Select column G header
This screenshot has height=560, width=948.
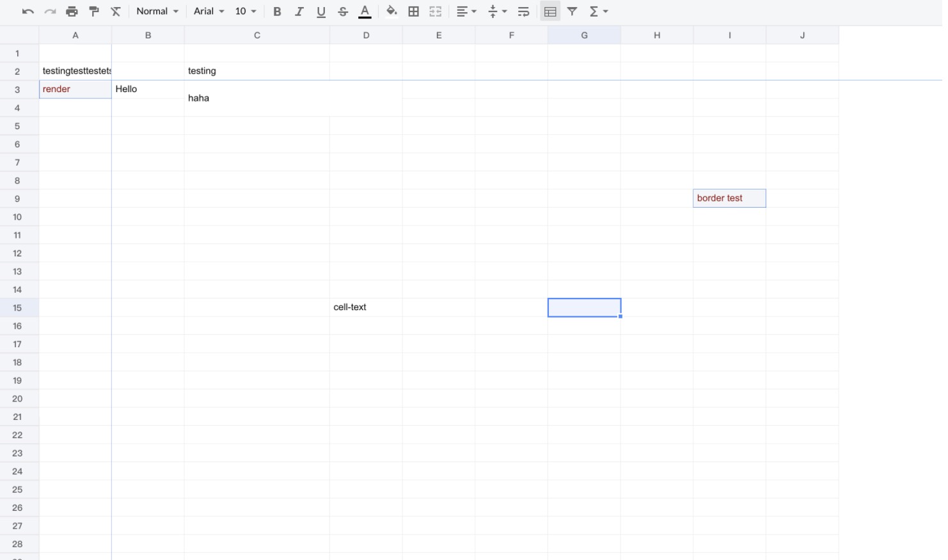(x=584, y=35)
